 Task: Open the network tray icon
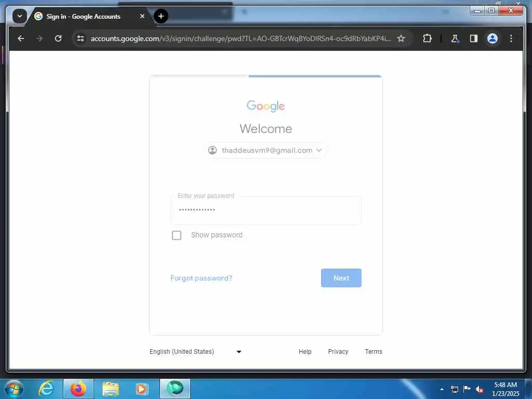[x=454, y=389]
